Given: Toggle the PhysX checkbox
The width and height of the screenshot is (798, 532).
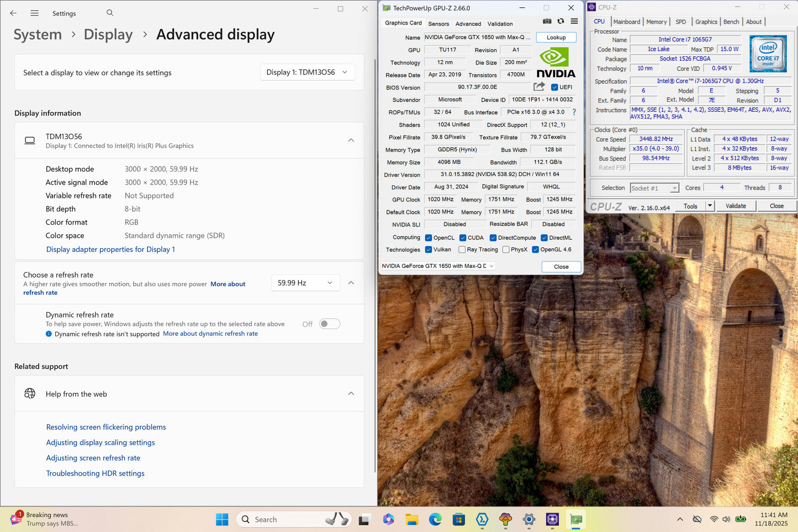Looking at the screenshot, I should (x=506, y=250).
